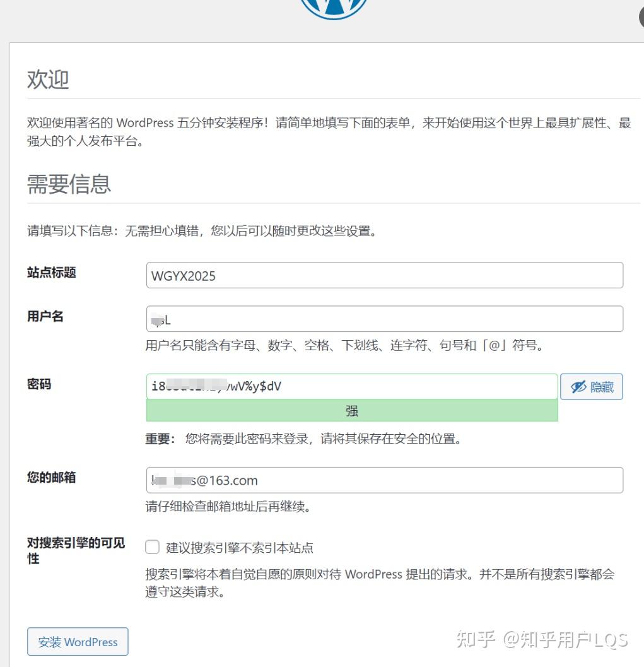
Task: Click the 重要 password reminder text
Action: click(x=303, y=439)
